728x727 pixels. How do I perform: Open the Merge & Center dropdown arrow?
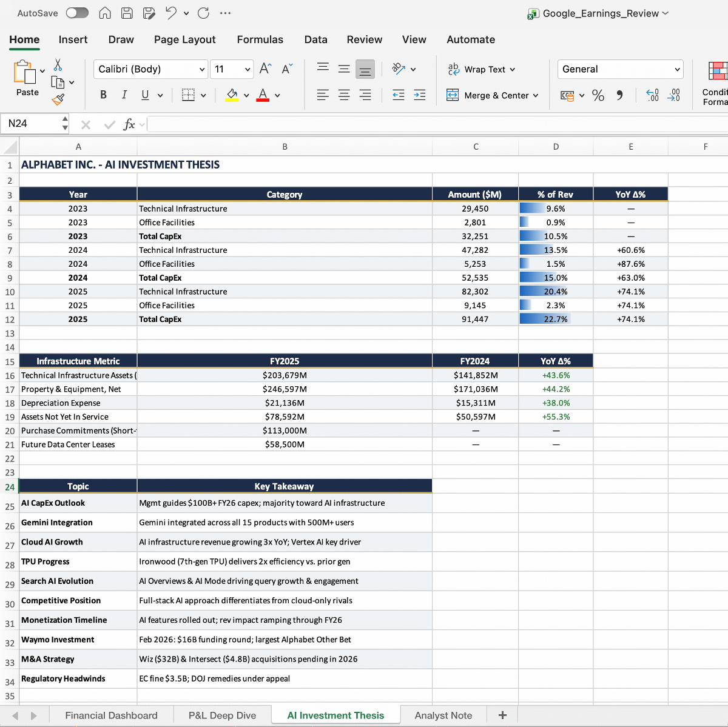[x=536, y=96]
